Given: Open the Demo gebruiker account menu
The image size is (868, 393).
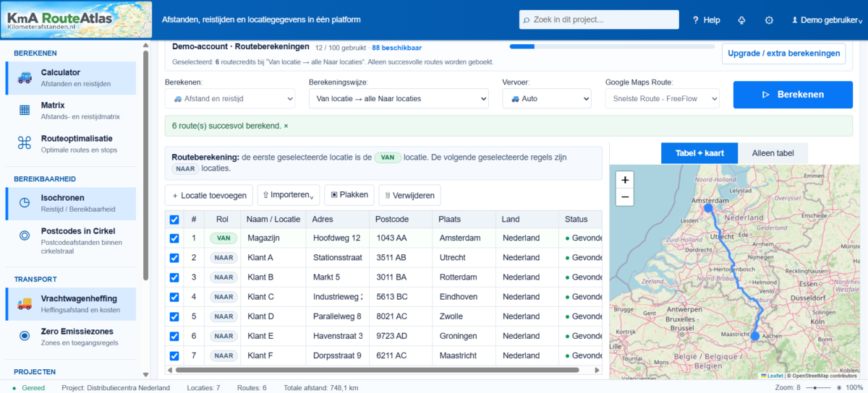Looking at the screenshot, I should click(827, 20).
